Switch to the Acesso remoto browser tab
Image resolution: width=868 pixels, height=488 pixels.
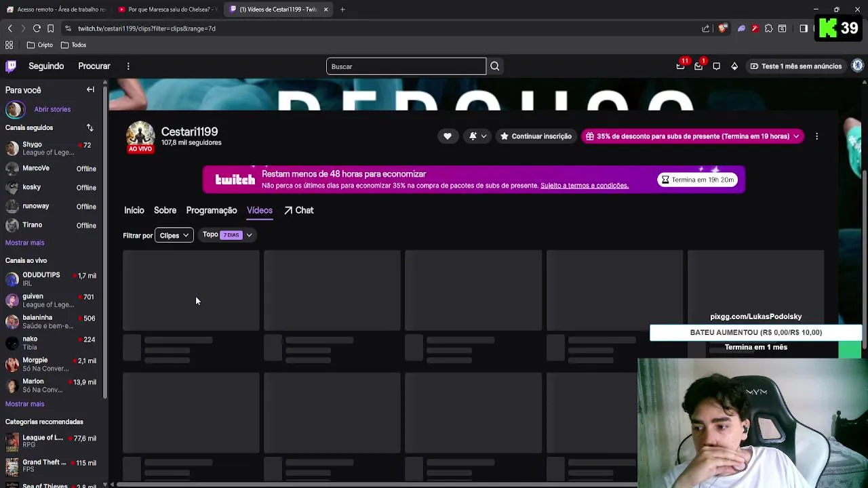(x=56, y=9)
